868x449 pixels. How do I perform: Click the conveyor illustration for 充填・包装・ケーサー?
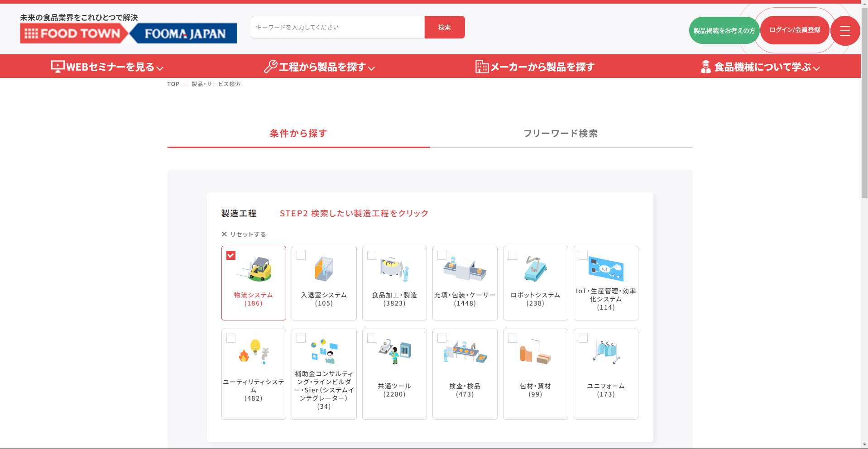[x=465, y=269]
